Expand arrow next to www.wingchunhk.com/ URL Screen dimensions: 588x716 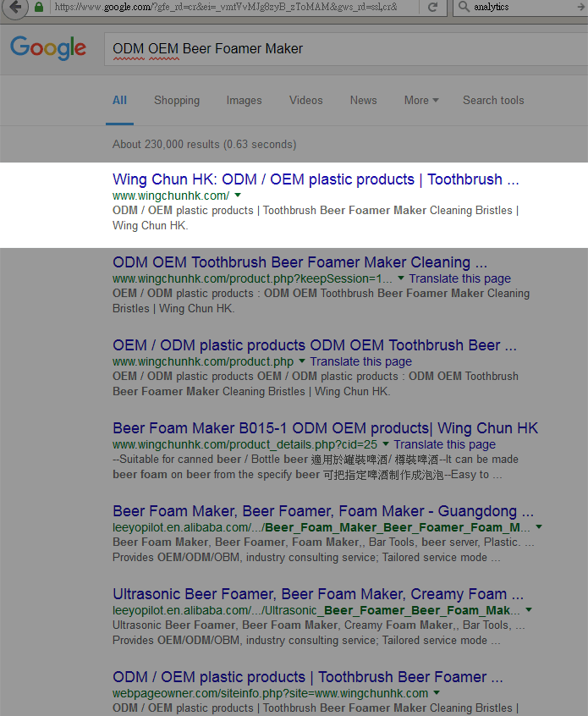238,196
